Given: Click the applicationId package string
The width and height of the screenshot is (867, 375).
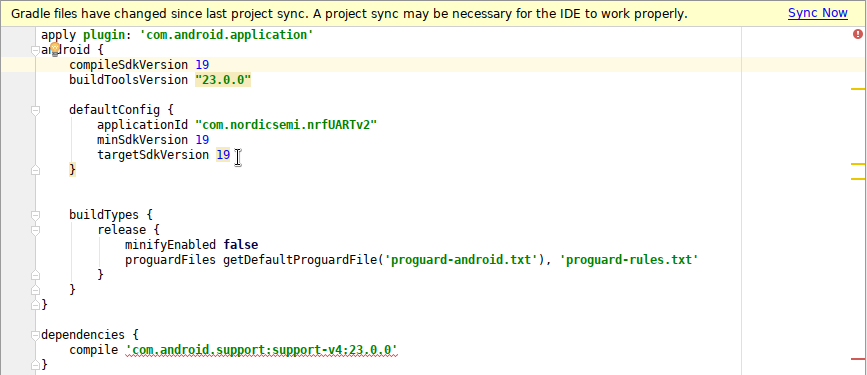Looking at the screenshot, I should click(286, 124).
